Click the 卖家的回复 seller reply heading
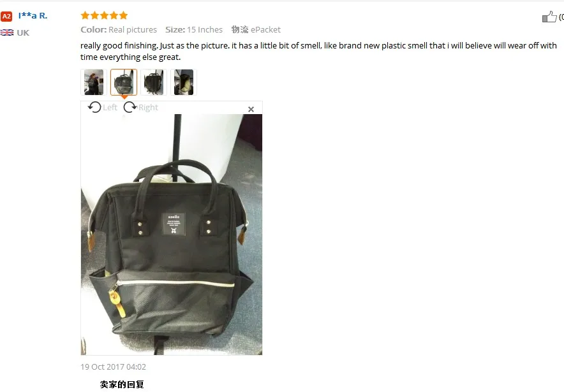564x392 pixels. [x=122, y=384]
